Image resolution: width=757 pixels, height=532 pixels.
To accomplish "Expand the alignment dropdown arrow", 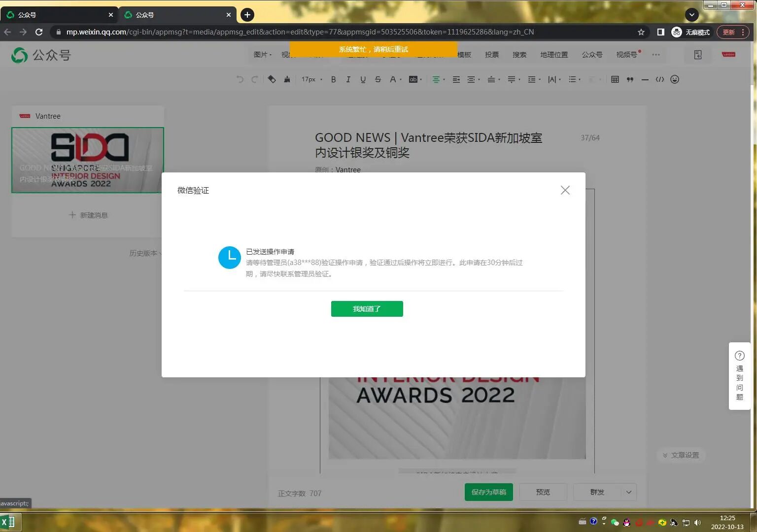I will tap(444, 80).
